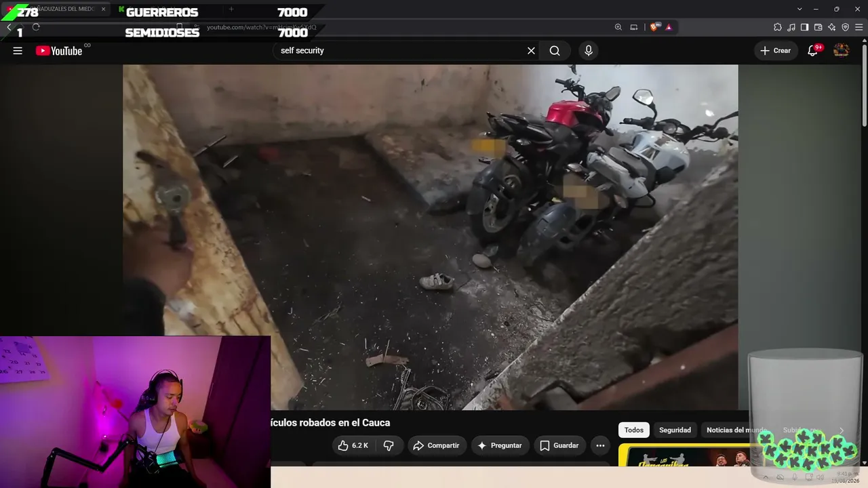
Task: Open the browser extensions puzzle icon
Action: point(778,27)
